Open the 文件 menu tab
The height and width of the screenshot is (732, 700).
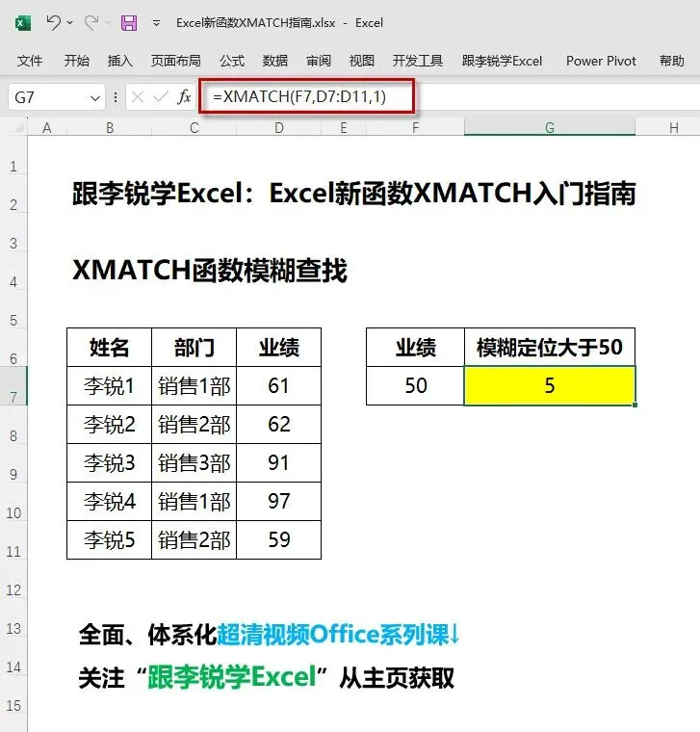(30, 61)
